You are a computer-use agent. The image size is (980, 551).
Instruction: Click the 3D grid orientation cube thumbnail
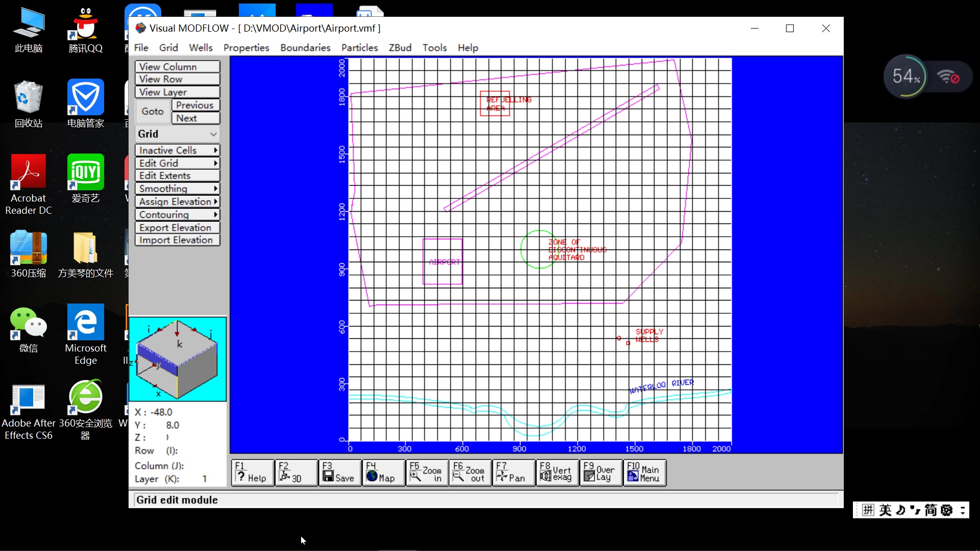[x=178, y=359]
